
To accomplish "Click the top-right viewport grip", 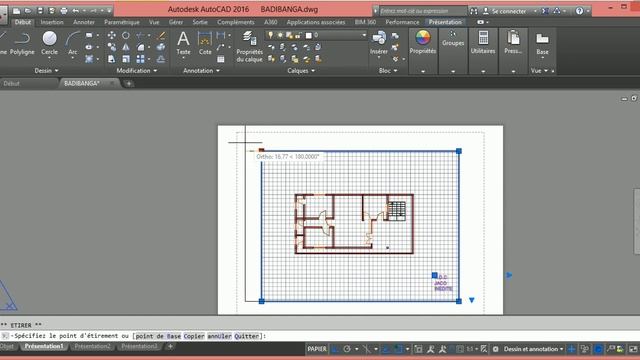I will [459, 151].
